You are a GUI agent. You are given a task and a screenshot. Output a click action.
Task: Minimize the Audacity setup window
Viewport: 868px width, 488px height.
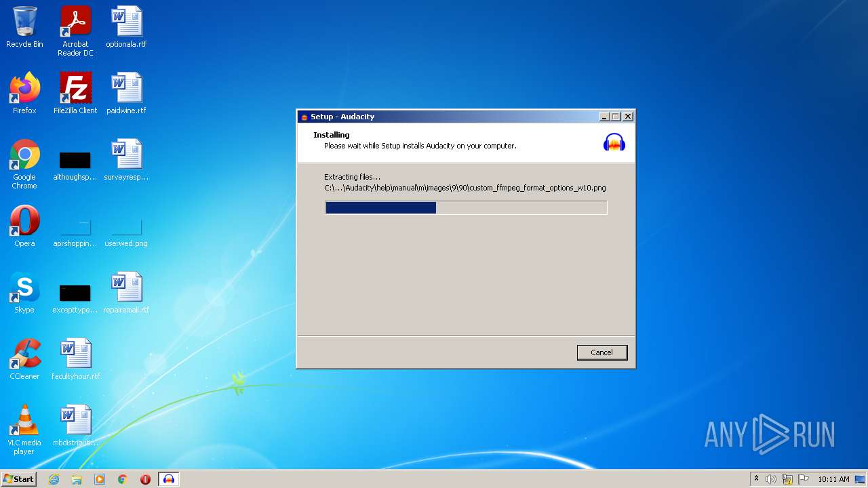(604, 117)
